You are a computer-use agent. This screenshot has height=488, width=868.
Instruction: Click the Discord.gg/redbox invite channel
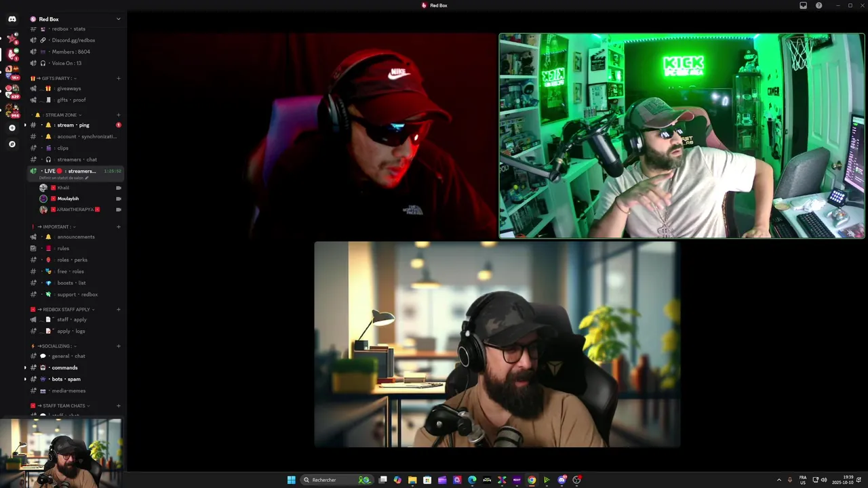coord(75,40)
